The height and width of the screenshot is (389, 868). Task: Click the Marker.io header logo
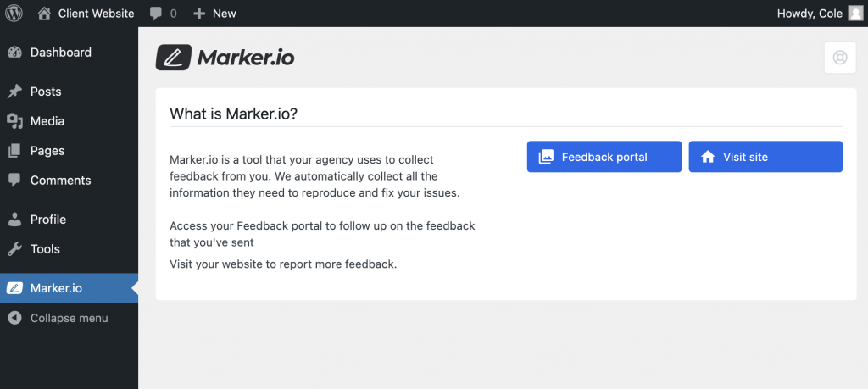pos(225,58)
